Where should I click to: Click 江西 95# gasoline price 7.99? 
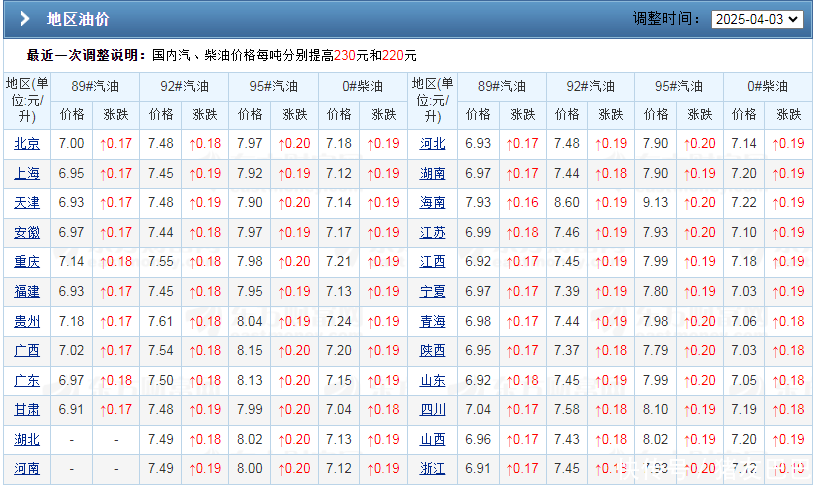click(656, 262)
